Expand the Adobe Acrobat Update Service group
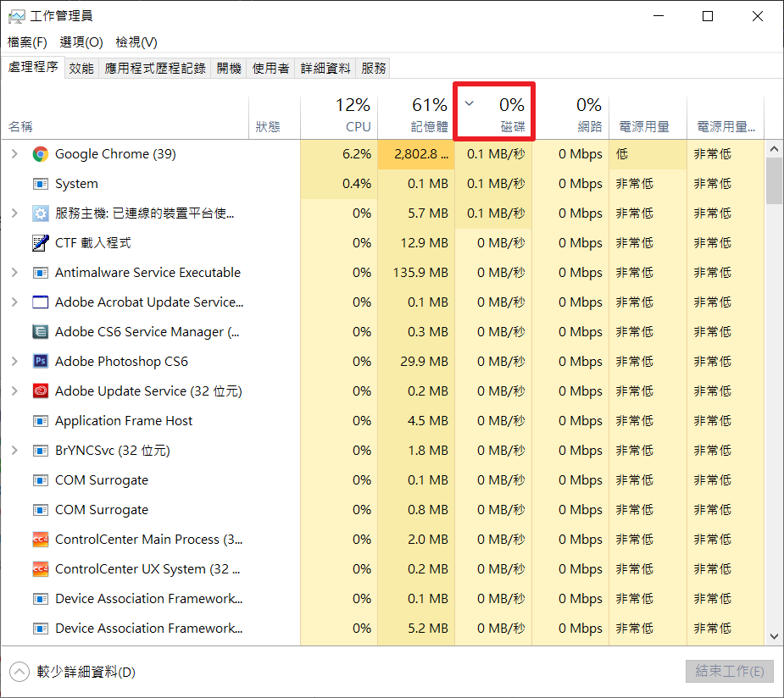The image size is (784, 698). (x=14, y=302)
